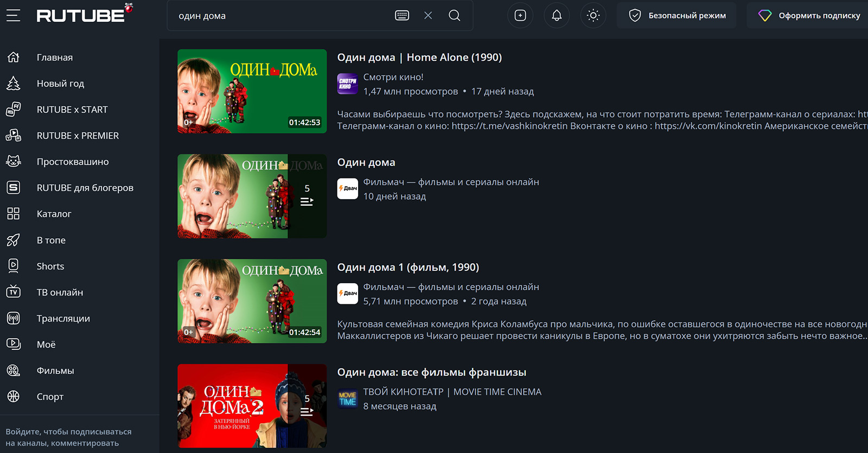
Task: Open ТВ онлайн from sidebar
Action: click(60, 292)
